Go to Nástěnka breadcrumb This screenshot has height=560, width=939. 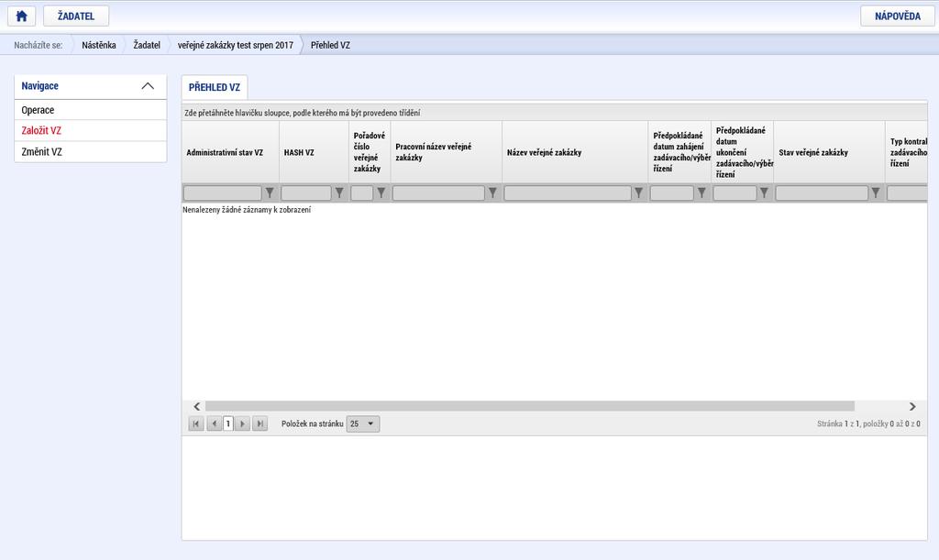pyautogui.click(x=99, y=45)
